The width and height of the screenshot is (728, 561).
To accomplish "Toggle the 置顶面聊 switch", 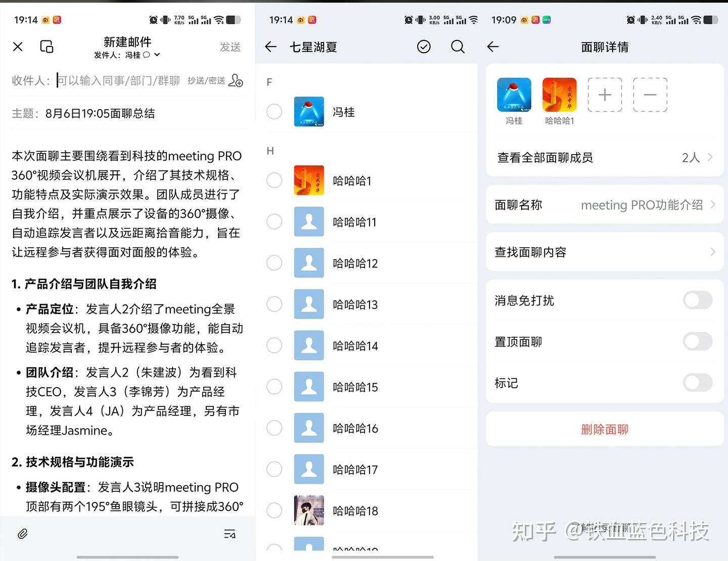I will 698,342.
